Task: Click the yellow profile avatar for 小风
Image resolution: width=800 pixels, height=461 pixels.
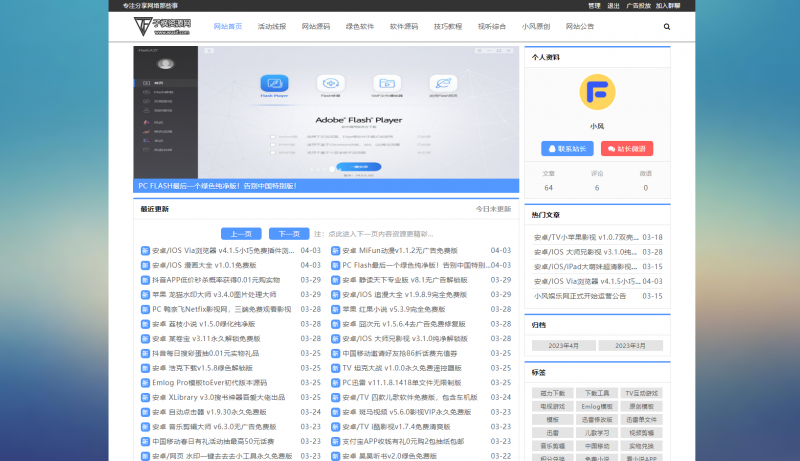Action: [598, 93]
